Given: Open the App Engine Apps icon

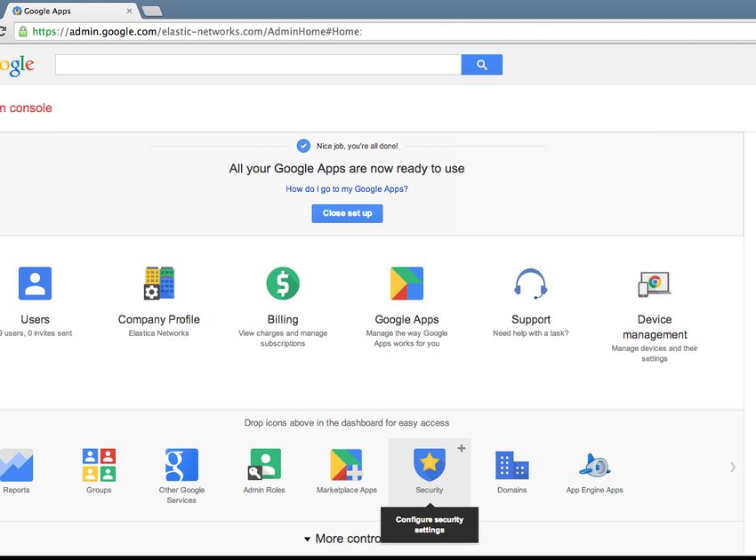Looking at the screenshot, I should (x=594, y=465).
